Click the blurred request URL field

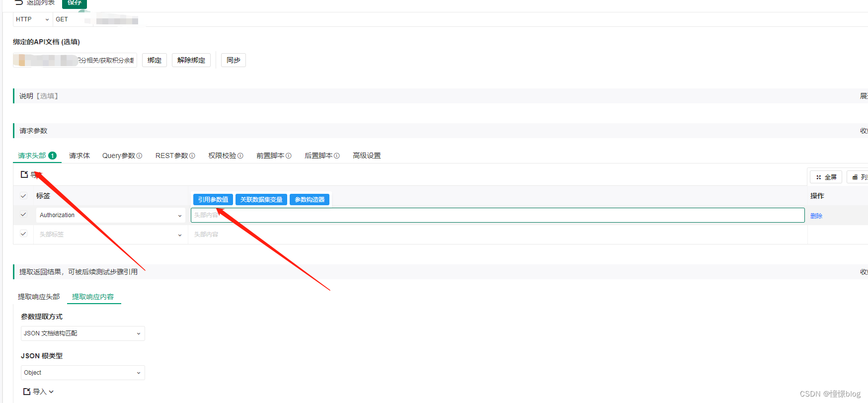coord(117,20)
